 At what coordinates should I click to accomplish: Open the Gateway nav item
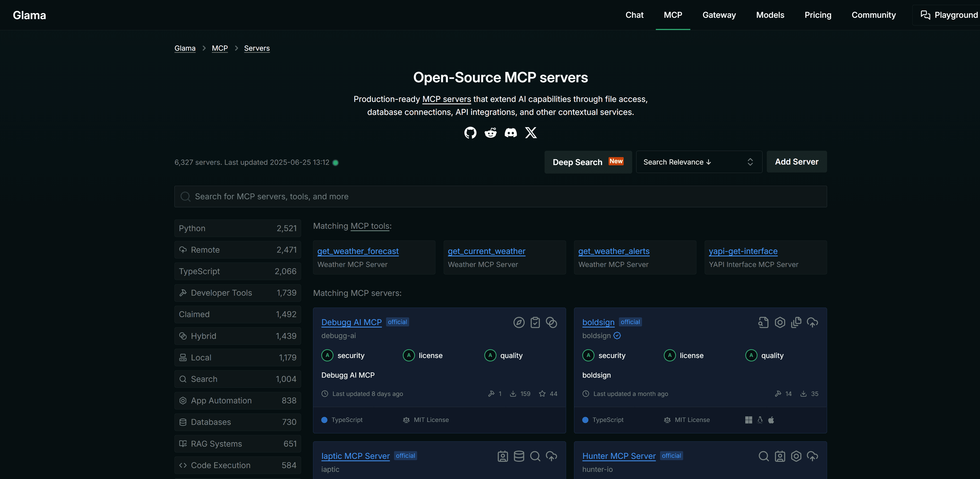pos(719,15)
